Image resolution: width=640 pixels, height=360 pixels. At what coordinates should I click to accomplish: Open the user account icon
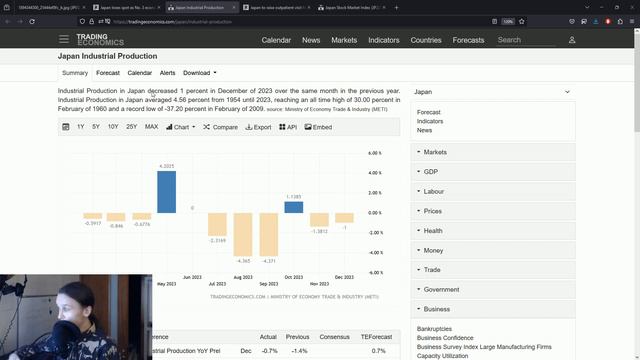click(x=572, y=40)
